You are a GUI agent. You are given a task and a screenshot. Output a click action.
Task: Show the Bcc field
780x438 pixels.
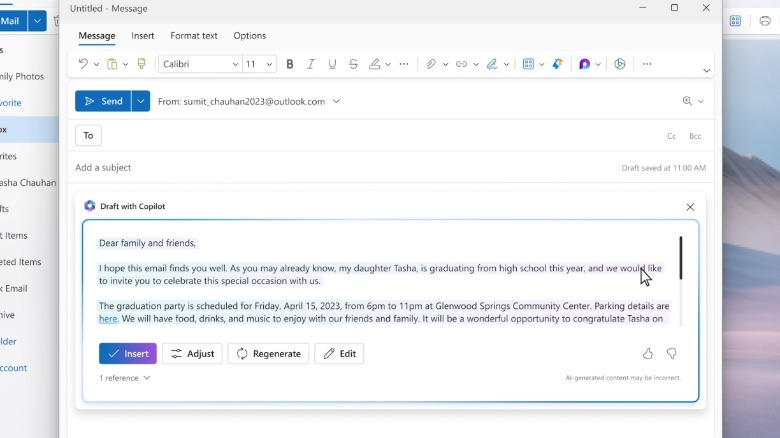point(695,136)
